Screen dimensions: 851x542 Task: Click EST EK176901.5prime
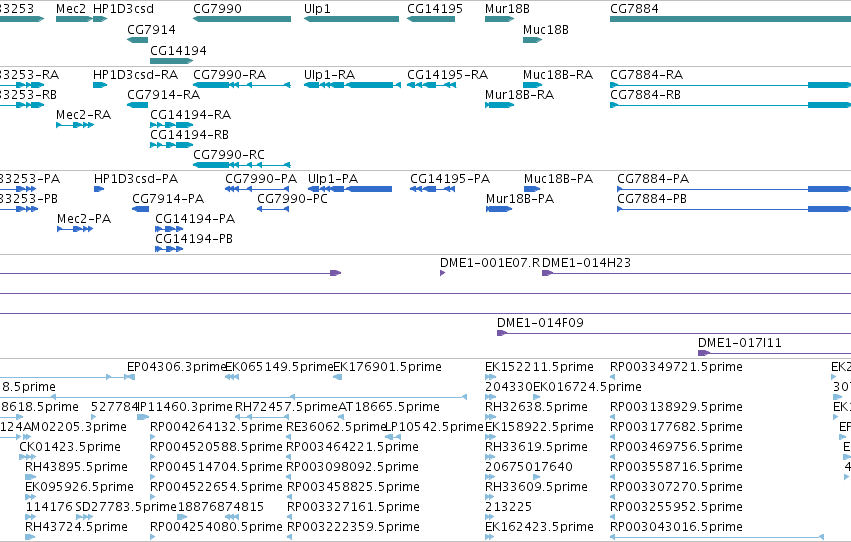pyautogui.click(x=338, y=378)
